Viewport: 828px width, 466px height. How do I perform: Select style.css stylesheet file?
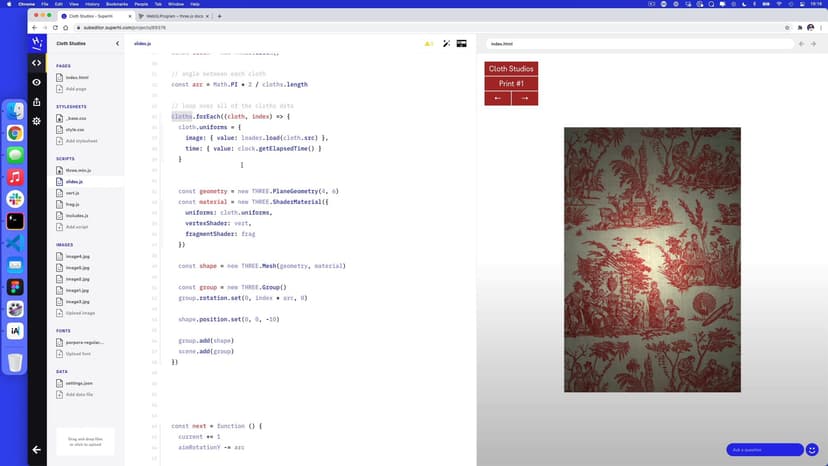tap(75, 129)
